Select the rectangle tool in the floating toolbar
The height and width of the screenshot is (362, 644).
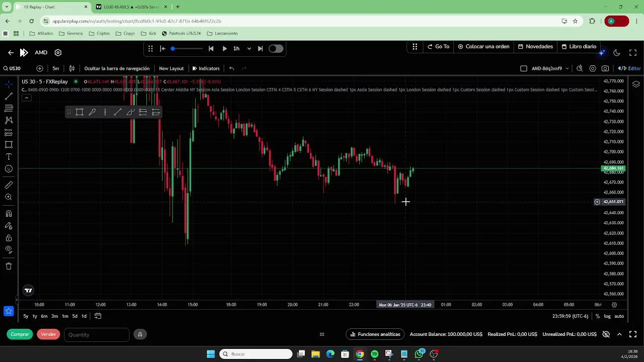coord(79,112)
